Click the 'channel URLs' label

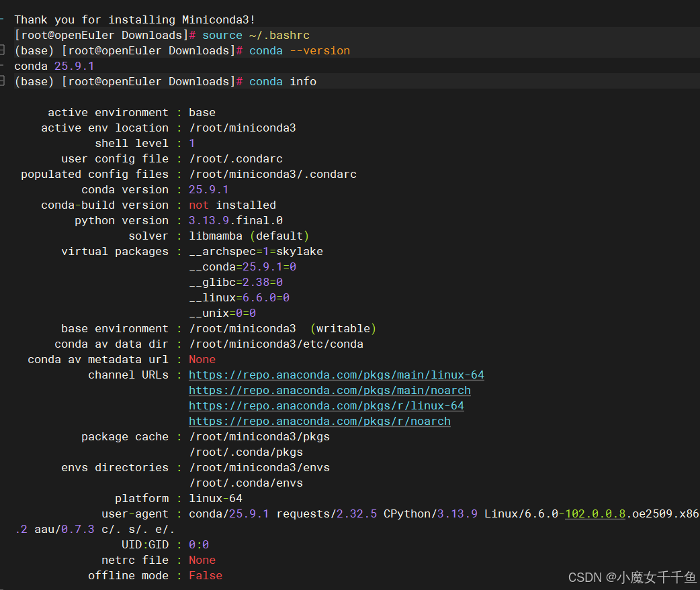pyautogui.click(x=128, y=375)
